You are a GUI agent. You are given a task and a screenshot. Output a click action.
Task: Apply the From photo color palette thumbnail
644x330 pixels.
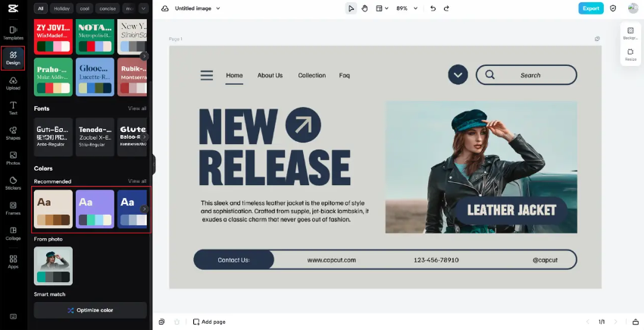tap(53, 266)
